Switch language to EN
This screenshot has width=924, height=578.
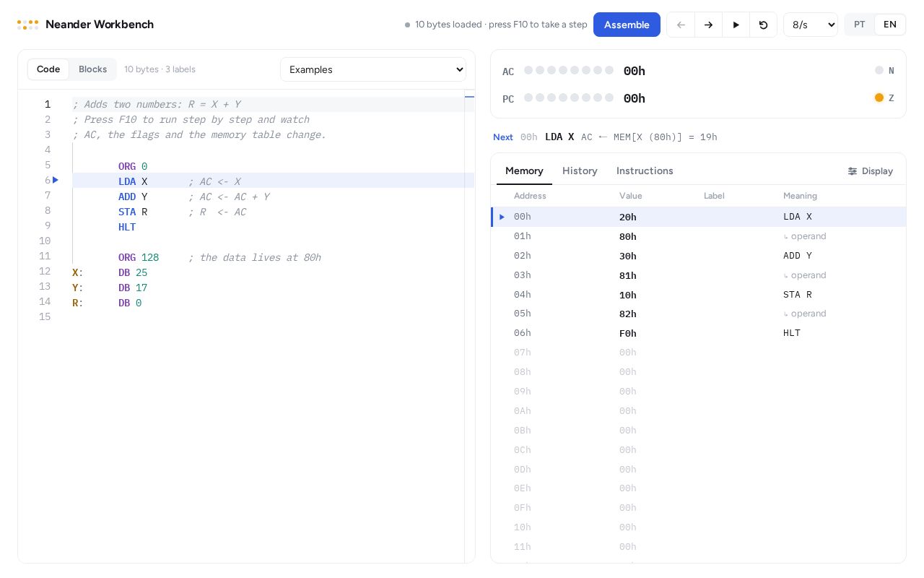[890, 25]
